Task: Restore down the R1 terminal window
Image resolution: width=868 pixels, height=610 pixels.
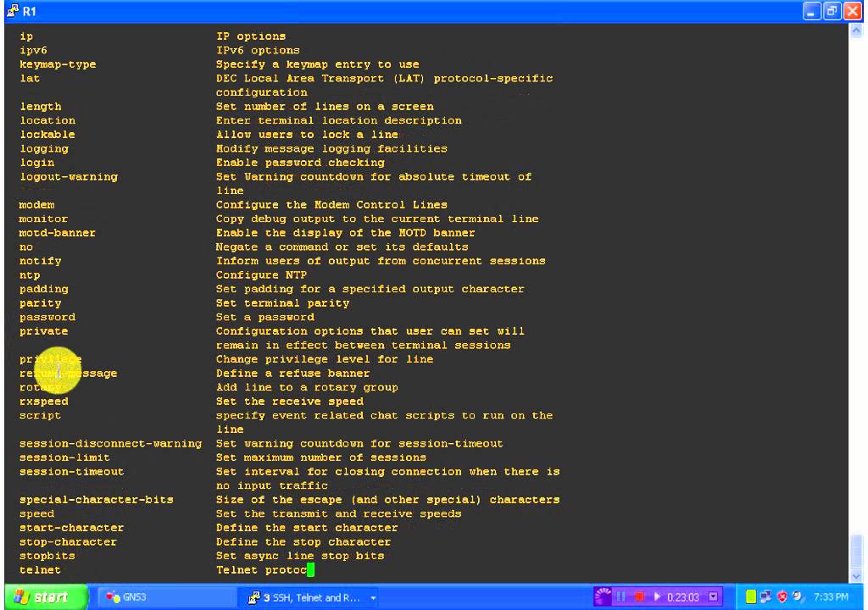Action: 832,11
